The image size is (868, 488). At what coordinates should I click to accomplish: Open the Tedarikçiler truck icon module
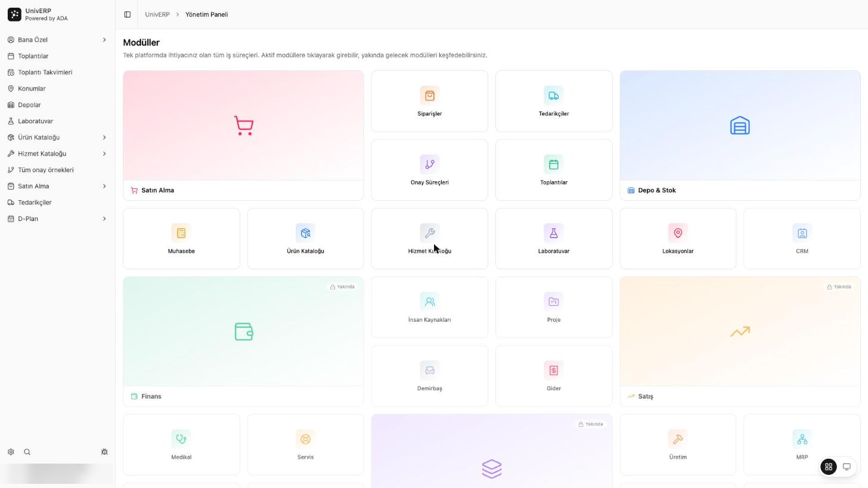(x=553, y=95)
